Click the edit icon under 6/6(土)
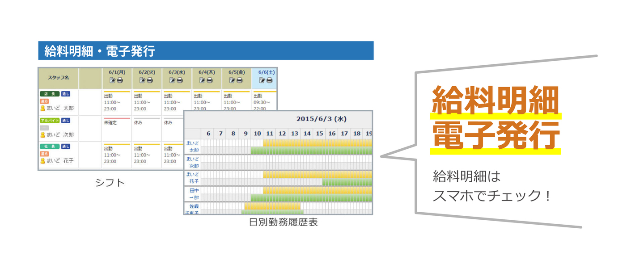The image size is (644, 264). click(262, 80)
